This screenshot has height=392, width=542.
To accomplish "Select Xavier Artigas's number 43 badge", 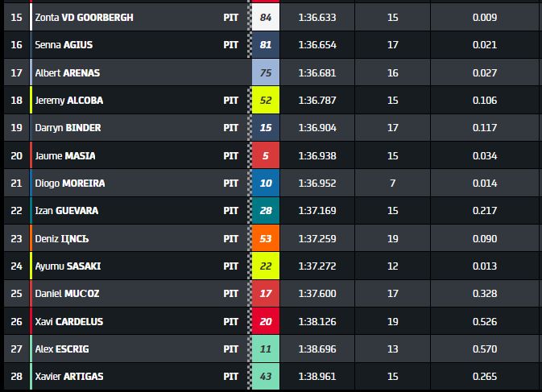I will (x=266, y=377).
